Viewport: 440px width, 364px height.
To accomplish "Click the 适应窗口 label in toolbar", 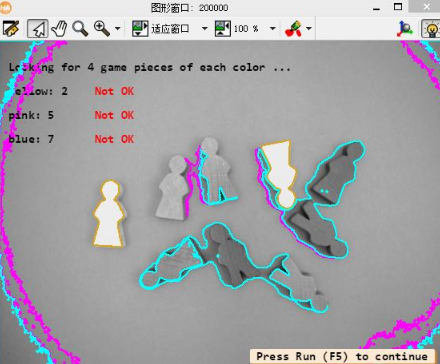I will click(x=170, y=29).
